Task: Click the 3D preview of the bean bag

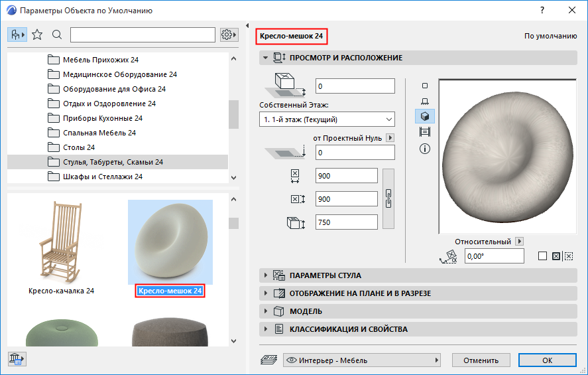Action: point(507,157)
